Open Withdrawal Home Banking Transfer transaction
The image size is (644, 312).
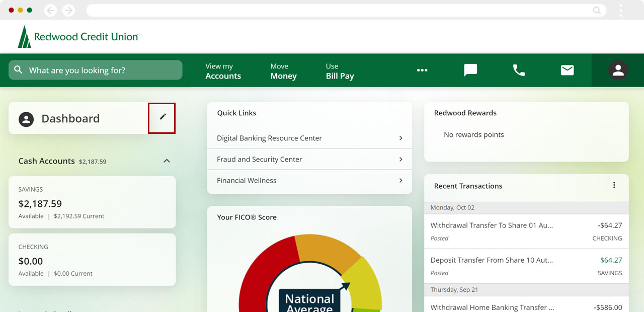526,304
